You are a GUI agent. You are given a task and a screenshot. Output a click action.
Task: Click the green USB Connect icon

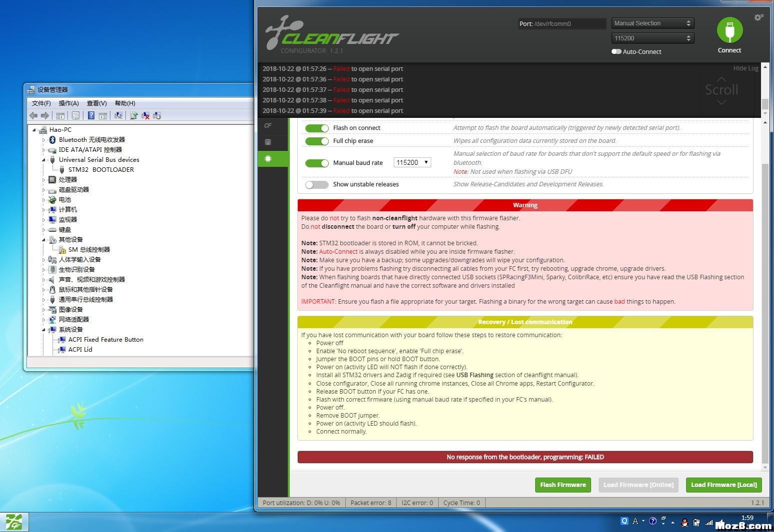tap(730, 30)
